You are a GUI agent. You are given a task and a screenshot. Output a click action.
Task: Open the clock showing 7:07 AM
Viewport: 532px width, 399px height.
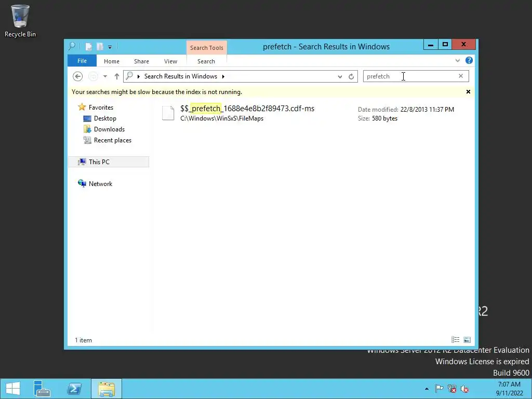coord(509,389)
